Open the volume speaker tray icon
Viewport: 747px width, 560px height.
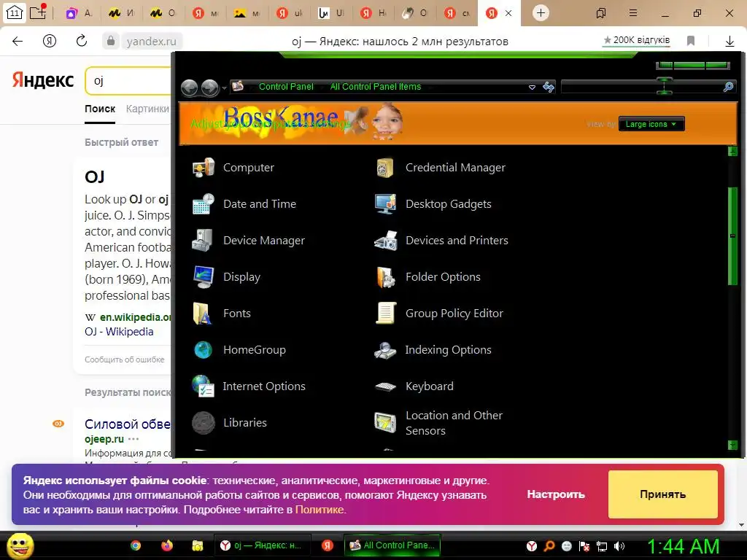tap(619, 546)
